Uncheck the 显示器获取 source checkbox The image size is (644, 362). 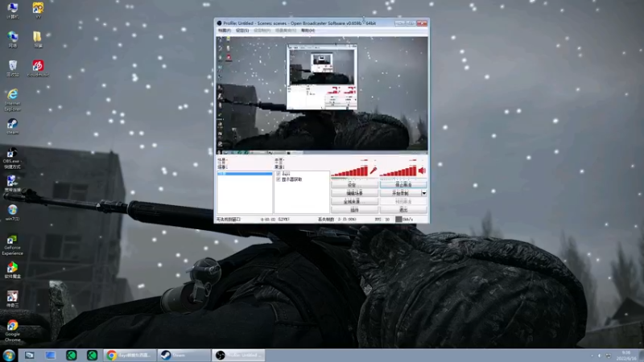(x=278, y=179)
